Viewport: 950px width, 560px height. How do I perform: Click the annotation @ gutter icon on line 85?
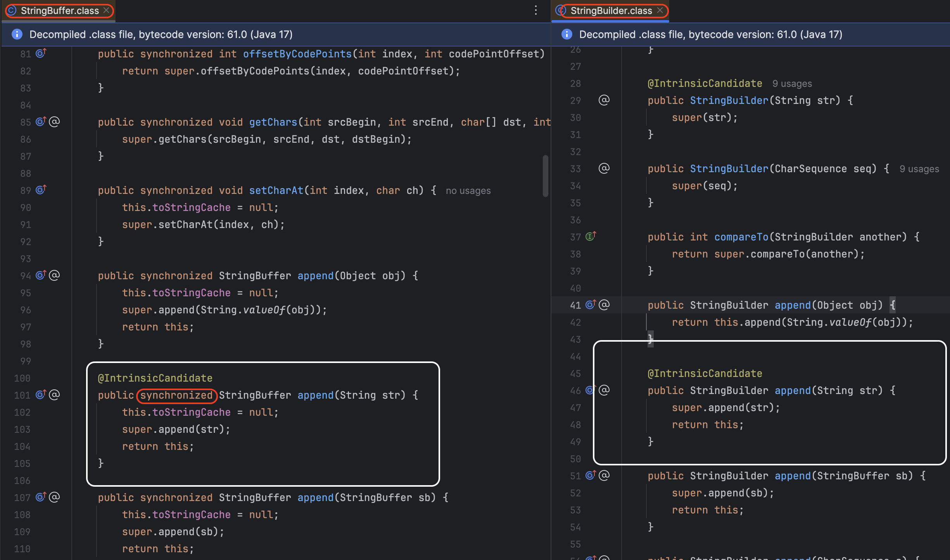54,122
